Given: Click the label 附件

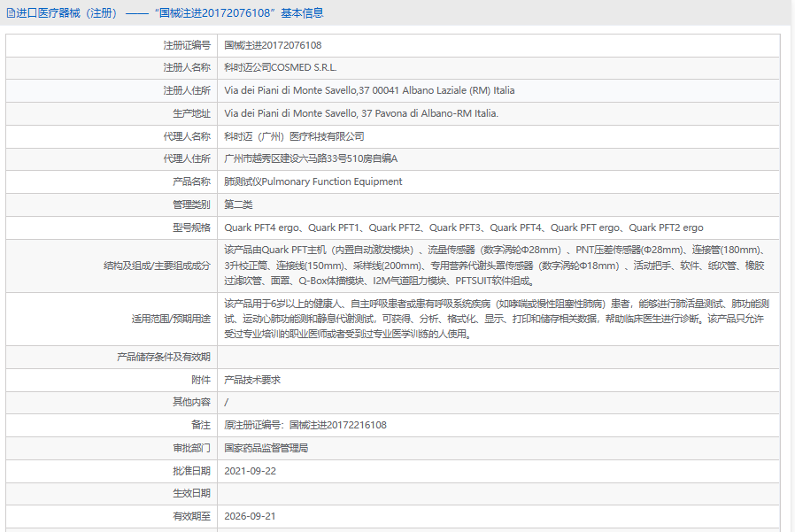Looking at the screenshot, I should click(x=201, y=380).
